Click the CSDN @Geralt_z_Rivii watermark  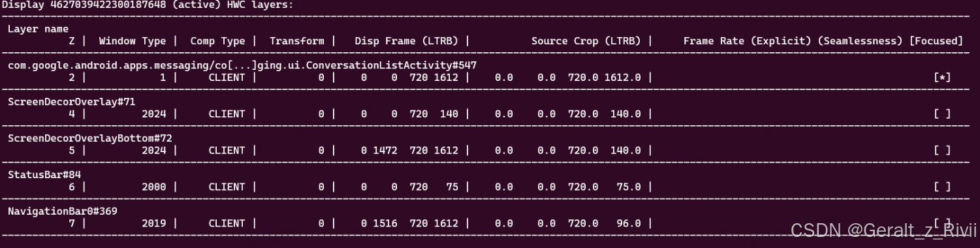click(x=883, y=230)
